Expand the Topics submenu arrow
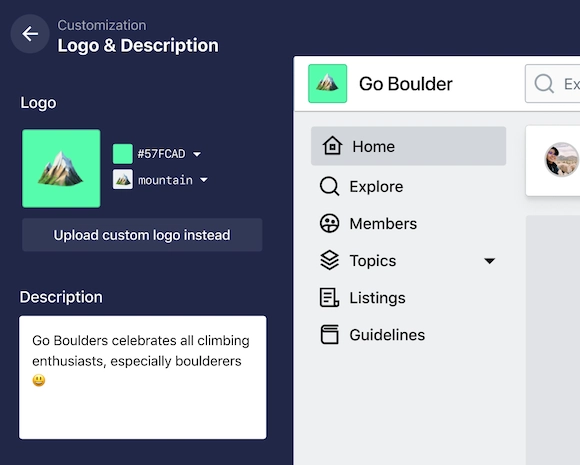The height and width of the screenshot is (465, 580). click(489, 261)
